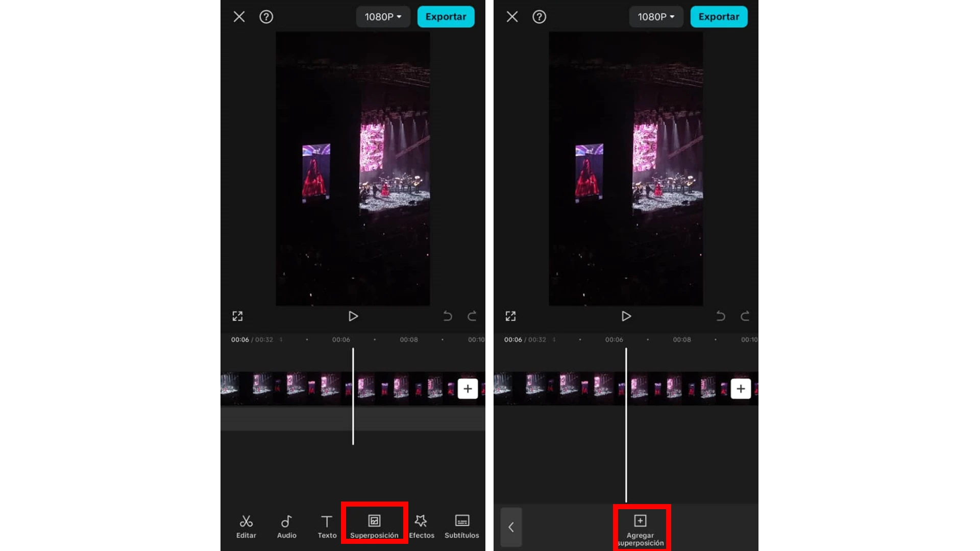The image size is (980, 551).
Task: Open the Subtítulos tool
Action: [461, 526]
